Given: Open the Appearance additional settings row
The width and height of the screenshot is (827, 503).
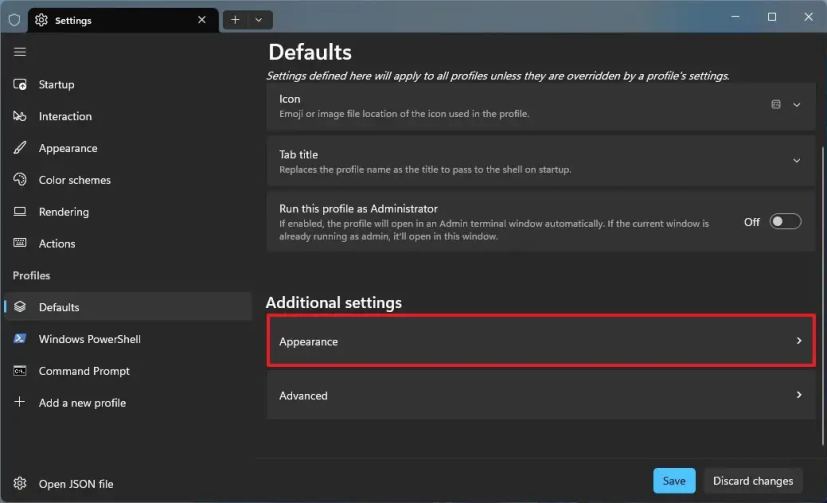Looking at the screenshot, I should tap(540, 342).
